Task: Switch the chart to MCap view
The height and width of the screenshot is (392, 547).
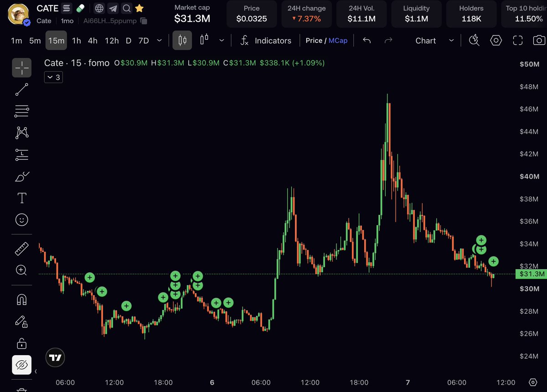Action: (338, 41)
